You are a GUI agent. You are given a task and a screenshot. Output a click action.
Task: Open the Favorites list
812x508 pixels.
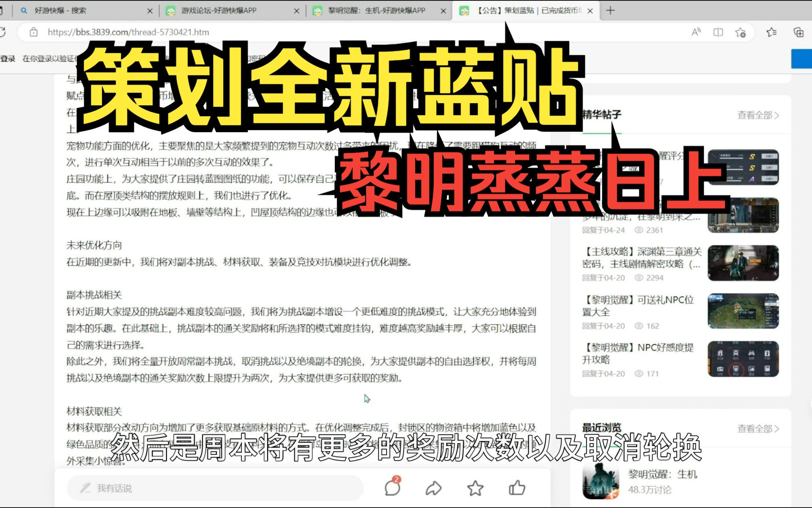(772, 32)
